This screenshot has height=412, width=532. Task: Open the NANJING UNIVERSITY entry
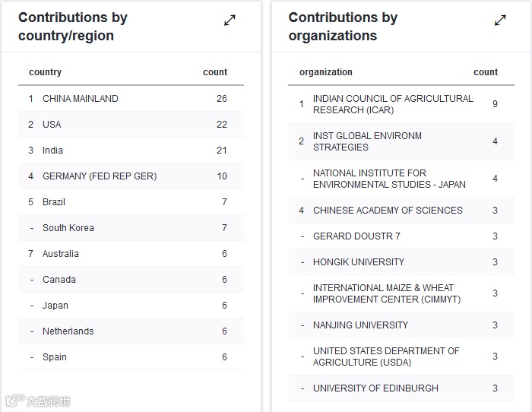pyautogui.click(x=360, y=325)
